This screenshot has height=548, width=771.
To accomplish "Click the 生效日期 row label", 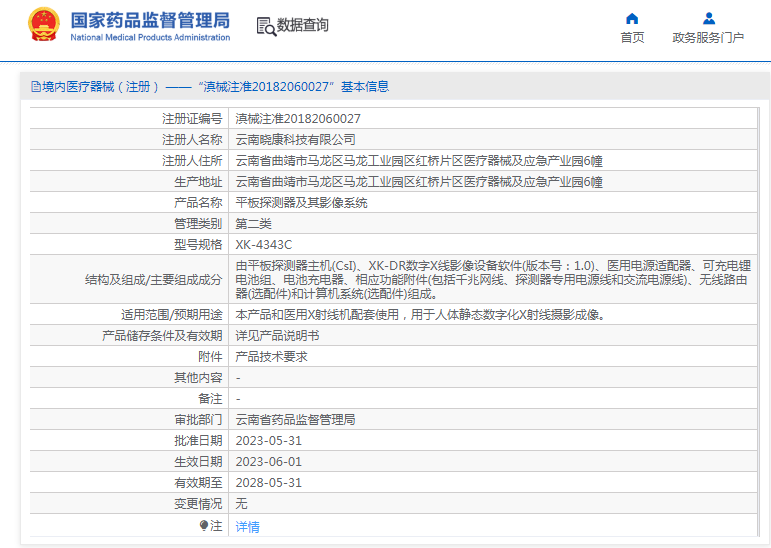I will point(198,462).
